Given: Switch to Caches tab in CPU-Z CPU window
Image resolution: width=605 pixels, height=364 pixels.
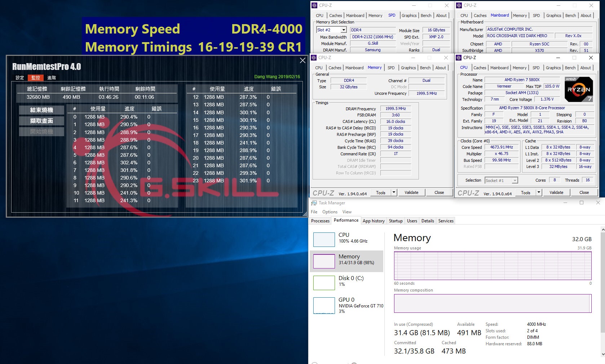Looking at the screenshot, I should [480, 68].
